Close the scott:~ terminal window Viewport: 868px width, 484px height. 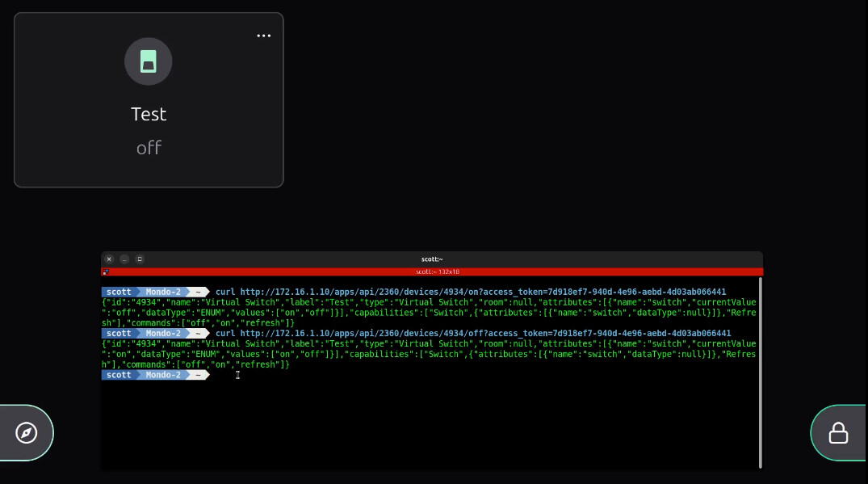coord(110,259)
